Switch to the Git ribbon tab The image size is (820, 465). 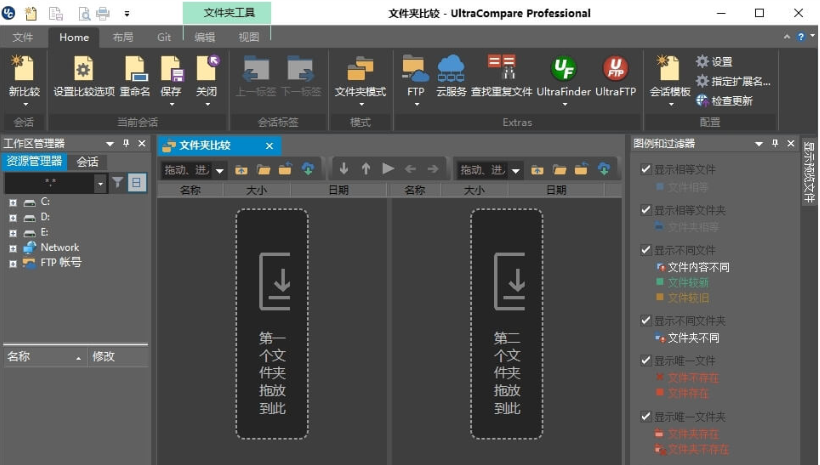point(164,37)
